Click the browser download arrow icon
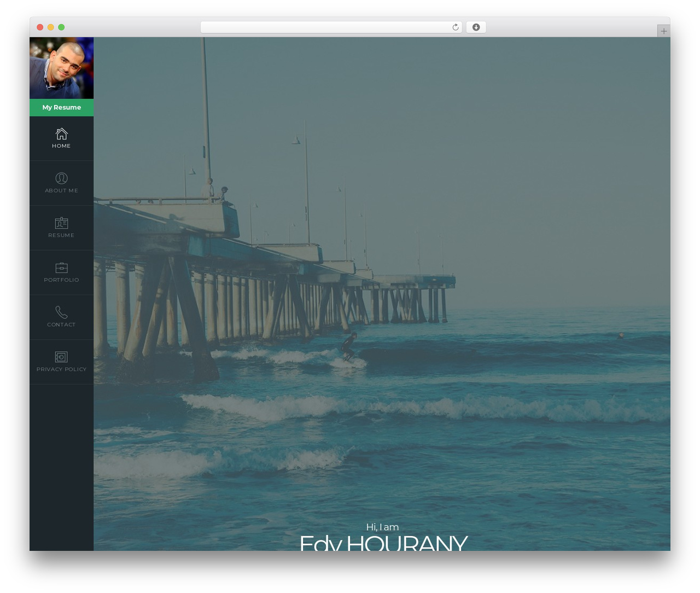700x593 pixels. 476,27
